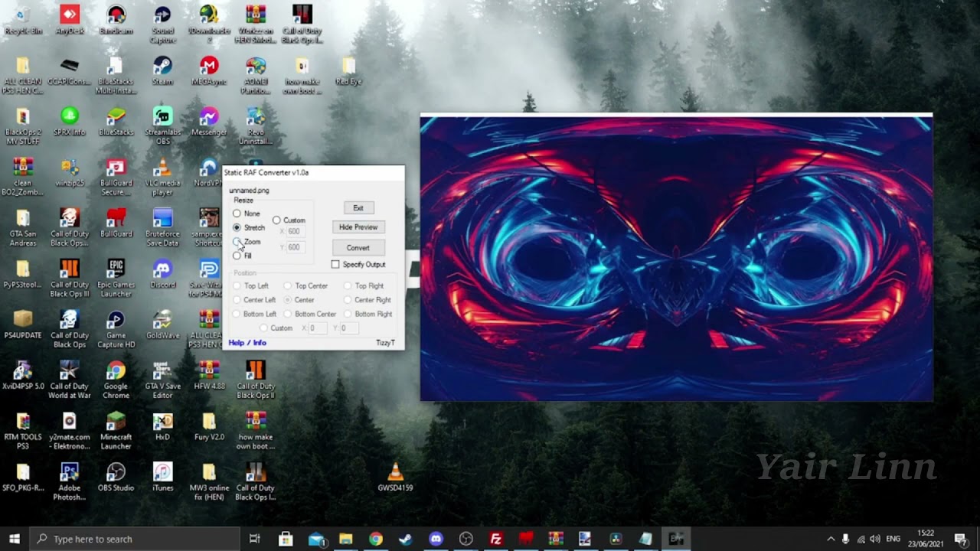
Task: Open the GTA San Andreas folder
Action: 23,227
